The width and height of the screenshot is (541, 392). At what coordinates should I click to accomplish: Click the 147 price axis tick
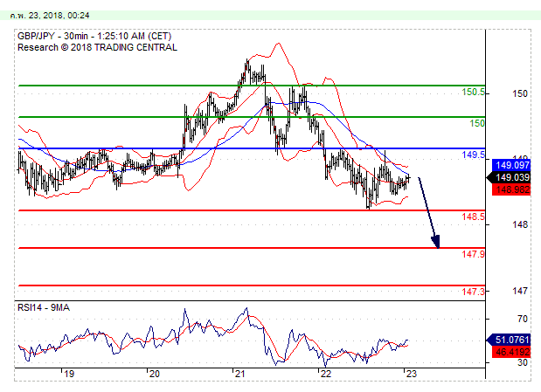pyautogui.click(x=520, y=291)
